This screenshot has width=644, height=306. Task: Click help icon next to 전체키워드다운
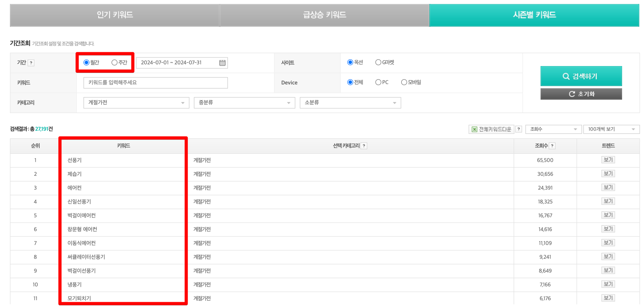[x=518, y=129]
